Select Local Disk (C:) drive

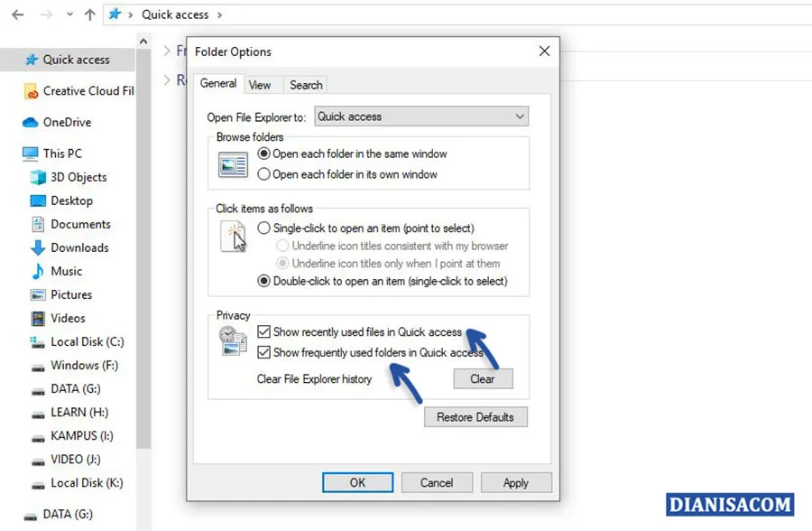[85, 341]
